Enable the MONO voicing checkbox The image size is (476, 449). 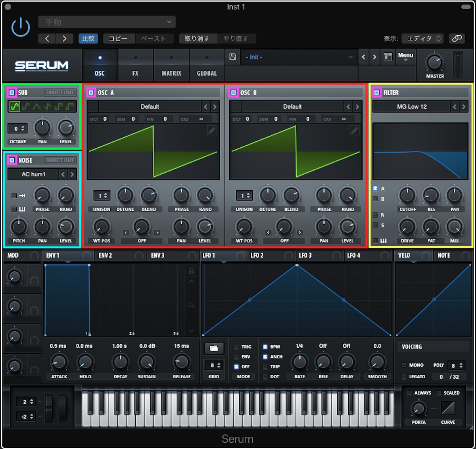(404, 365)
